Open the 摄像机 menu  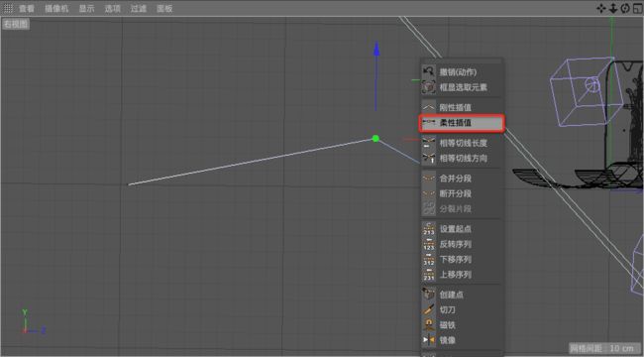[x=56, y=8]
